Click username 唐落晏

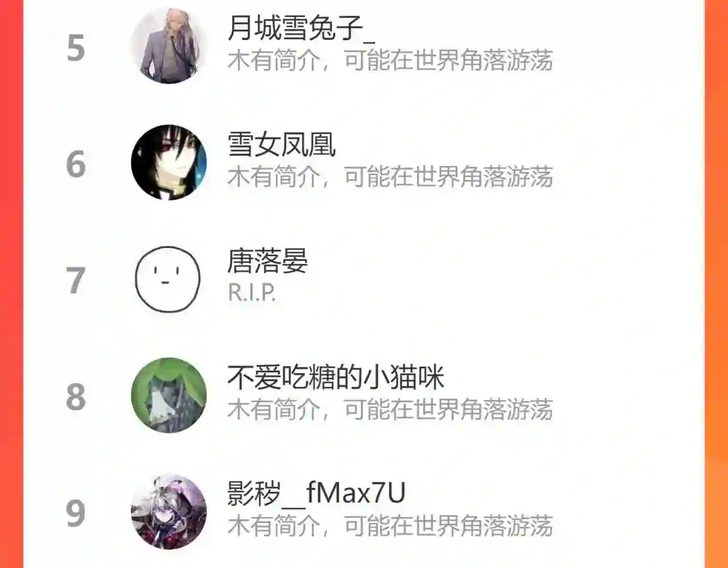point(267,261)
